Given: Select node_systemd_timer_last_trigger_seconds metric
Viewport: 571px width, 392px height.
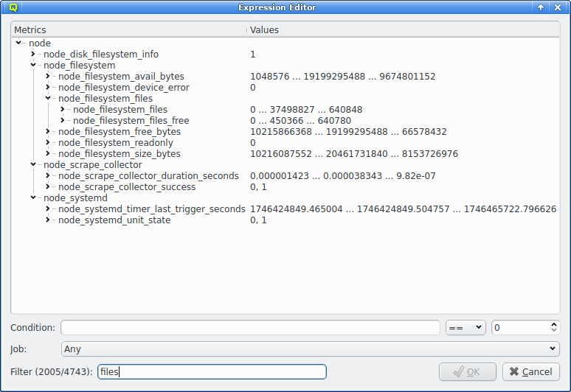Looking at the screenshot, I should (152, 209).
